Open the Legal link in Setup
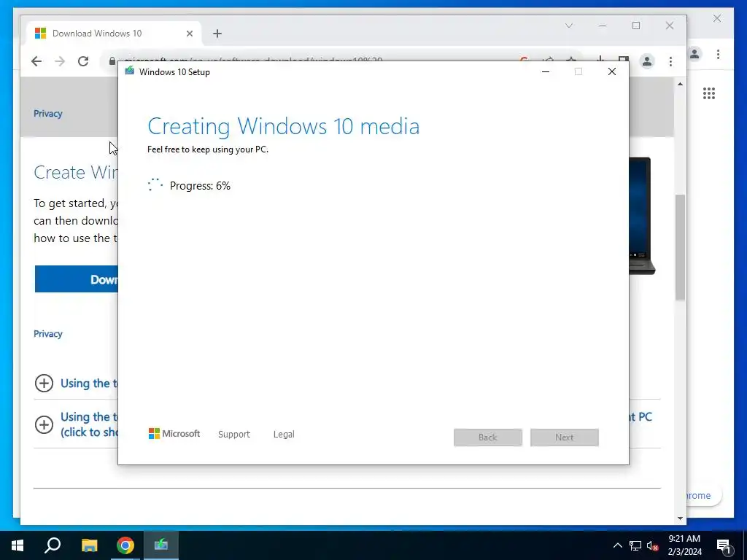The width and height of the screenshot is (747, 560). 284,435
